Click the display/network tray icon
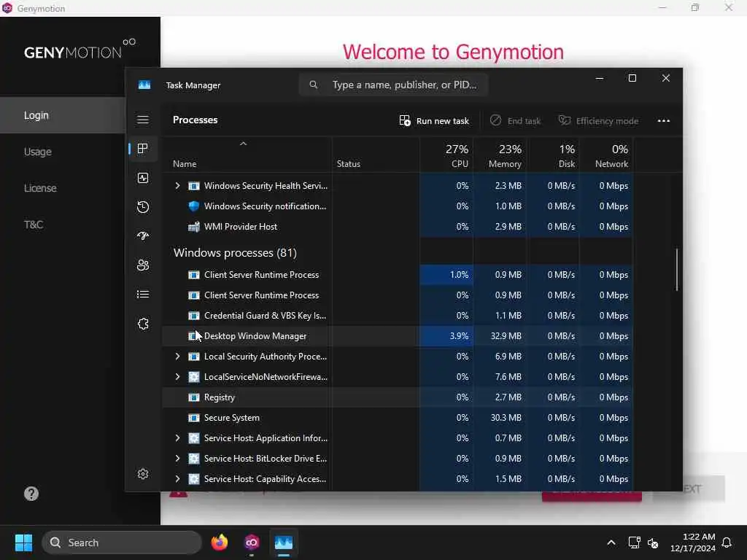This screenshot has height=560, width=747. pyautogui.click(x=634, y=542)
